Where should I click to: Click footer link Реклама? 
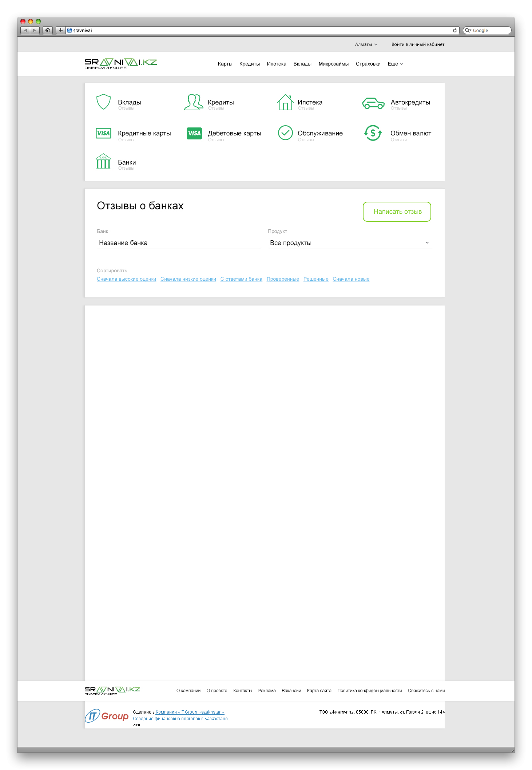click(267, 691)
